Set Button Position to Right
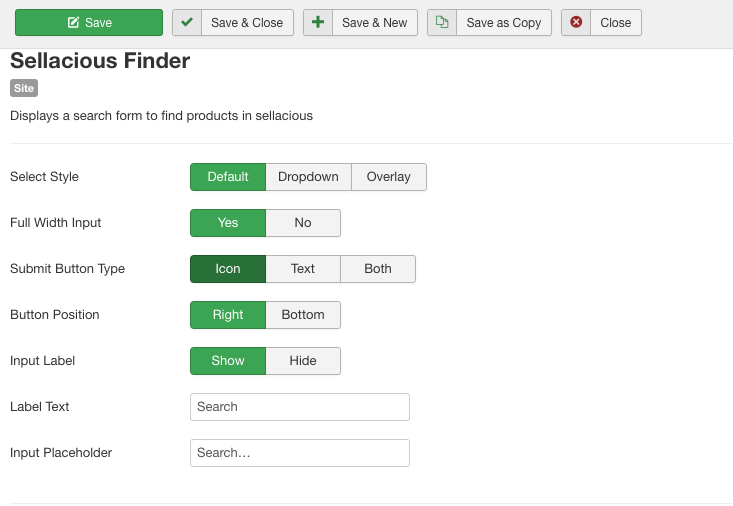 (x=228, y=315)
